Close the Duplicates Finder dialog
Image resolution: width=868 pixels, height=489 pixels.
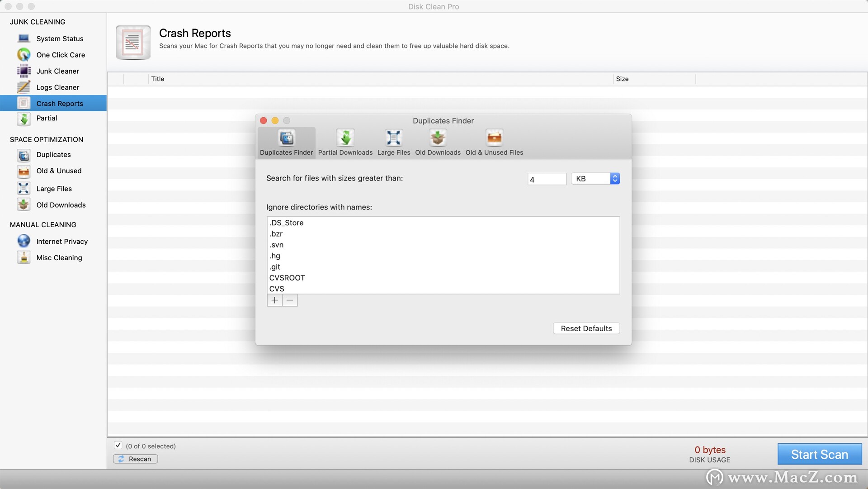point(264,121)
